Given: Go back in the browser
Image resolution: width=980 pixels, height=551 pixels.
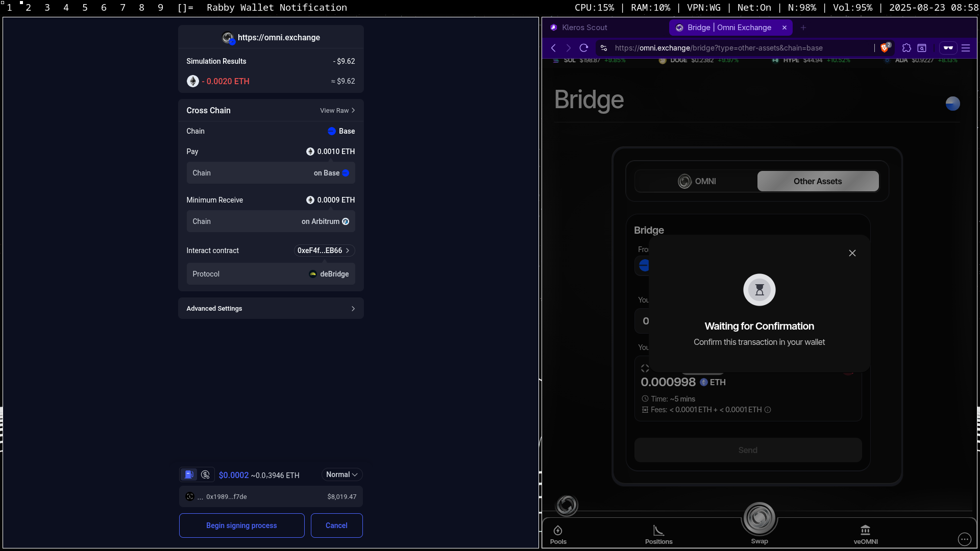Looking at the screenshot, I should (553, 48).
